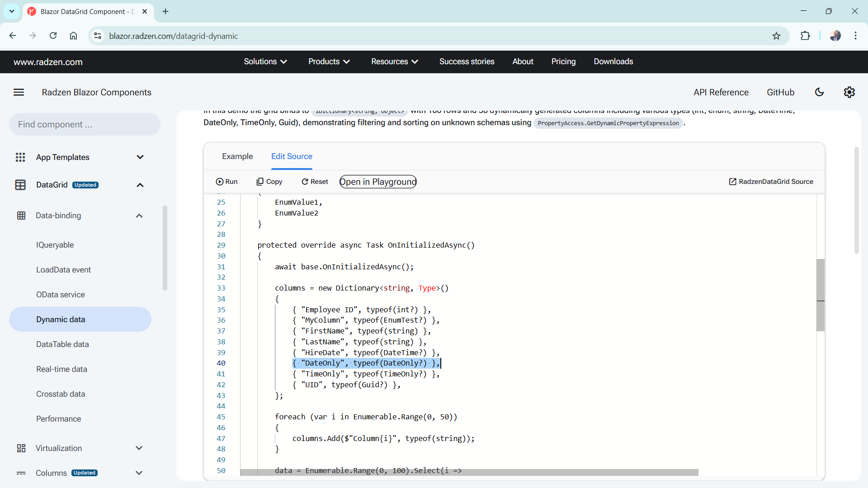Screen dimensions: 868x488
Task: Click Open in Playground button
Action: (x=378, y=182)
